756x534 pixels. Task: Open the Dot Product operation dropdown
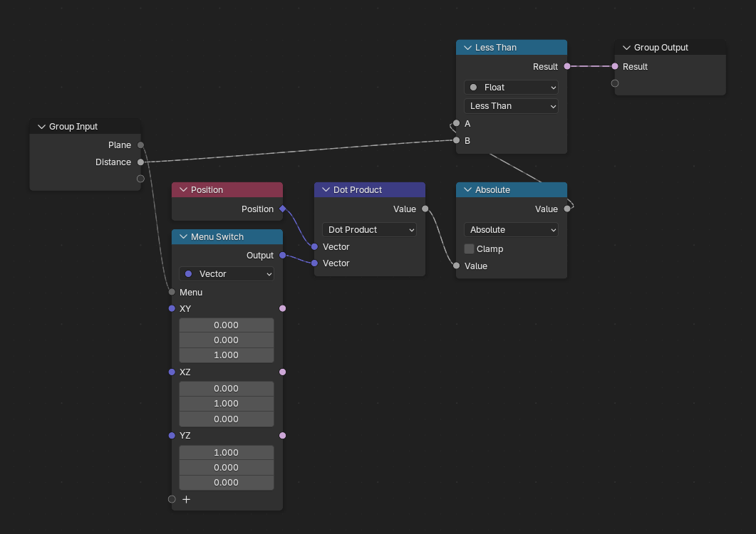[369, 230]
